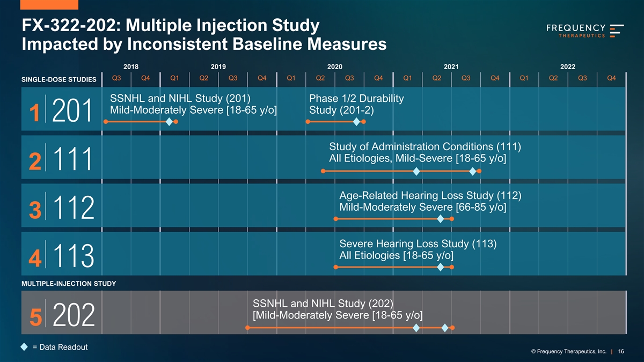The height and width of the screenshot is (362, 644).
Task: Select the 'Age-Related Hearing Loss Study (112)' text
Action: (430, 195)
